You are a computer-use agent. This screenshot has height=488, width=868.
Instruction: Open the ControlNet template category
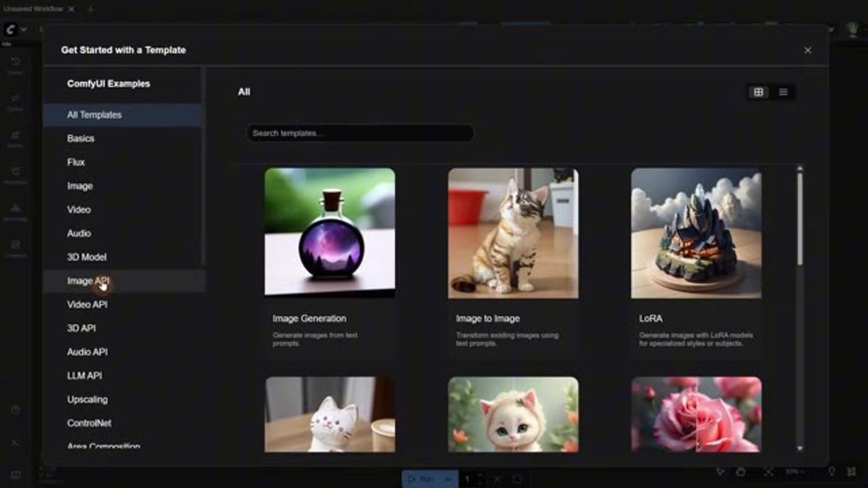click(x=122, y=423)
